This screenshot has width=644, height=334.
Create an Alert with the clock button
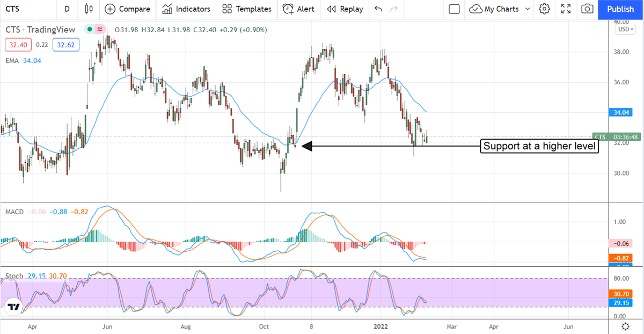point(298,9)
